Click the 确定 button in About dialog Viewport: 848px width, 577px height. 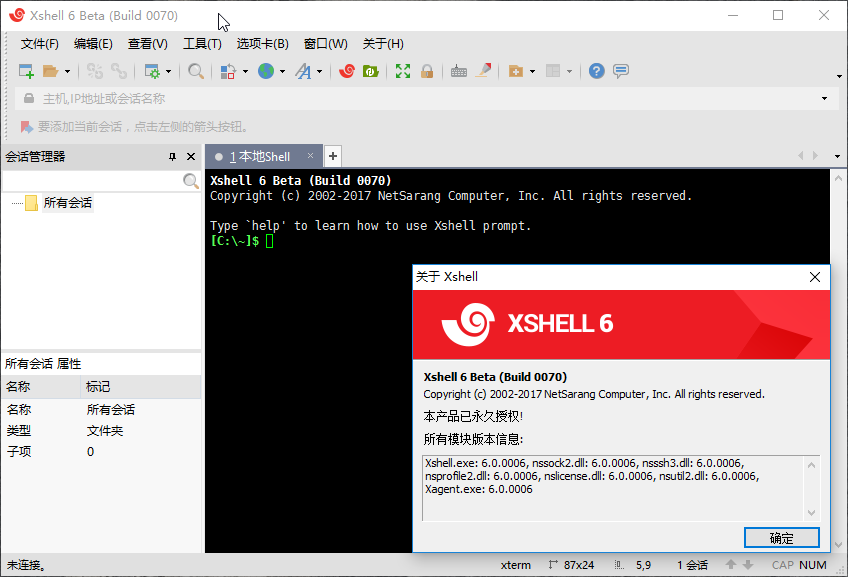(781, 538)
